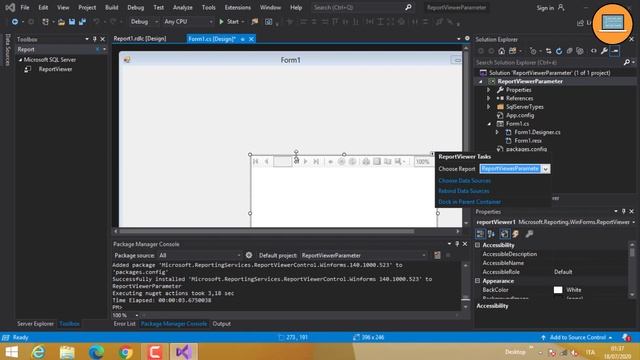The width and height of the screenshot is (640, 360).
Task: Click the white BackColor swatch
Action: (x=558, y=290)
